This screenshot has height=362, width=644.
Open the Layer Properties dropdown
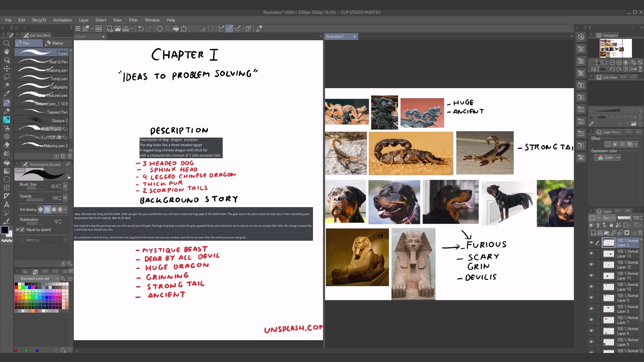pos(591,131)
